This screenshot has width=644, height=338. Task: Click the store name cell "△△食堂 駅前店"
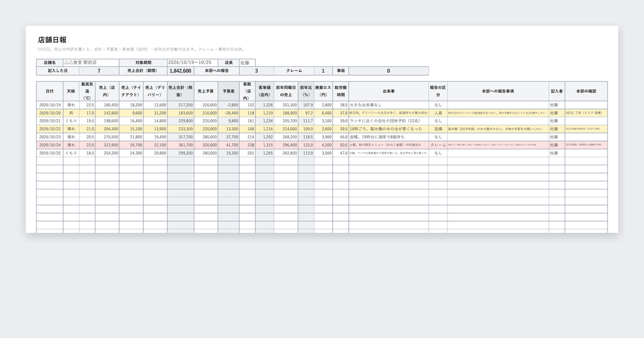[x=91, y=63]
